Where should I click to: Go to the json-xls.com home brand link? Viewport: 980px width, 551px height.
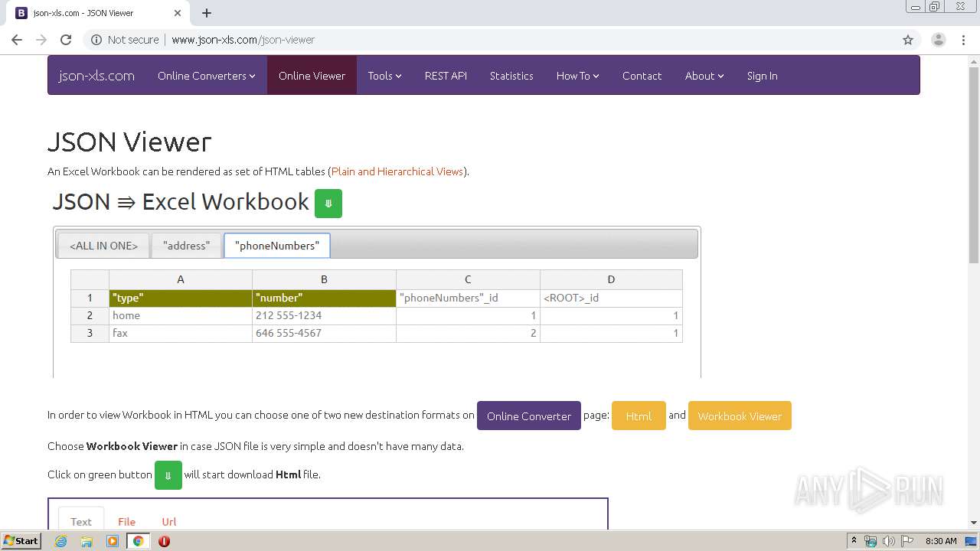click(96, 76)
